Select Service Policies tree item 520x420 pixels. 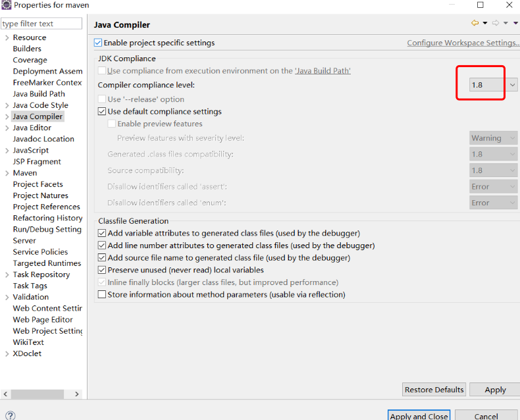tap(40, 251)
